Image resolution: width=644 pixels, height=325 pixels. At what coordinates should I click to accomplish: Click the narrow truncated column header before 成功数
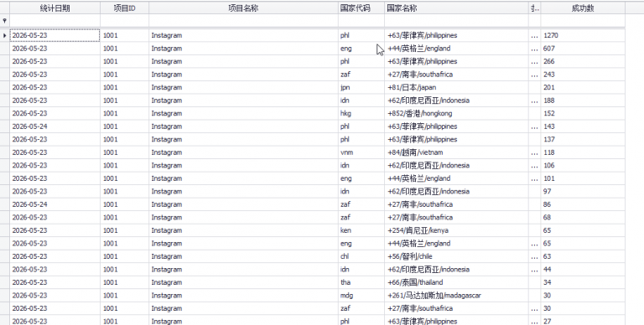534,8
